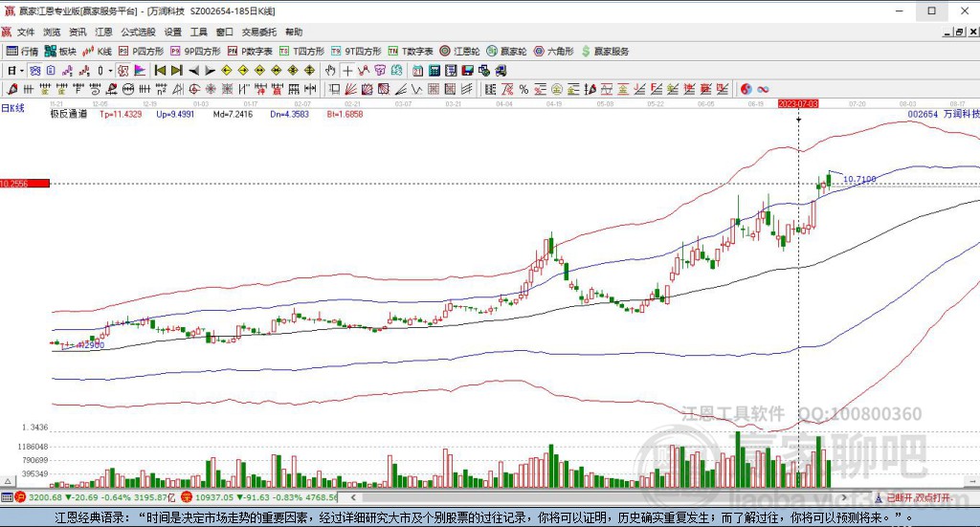Open the 江恩 menu
The height and width of the screenshot is (527, 980).
103,32
